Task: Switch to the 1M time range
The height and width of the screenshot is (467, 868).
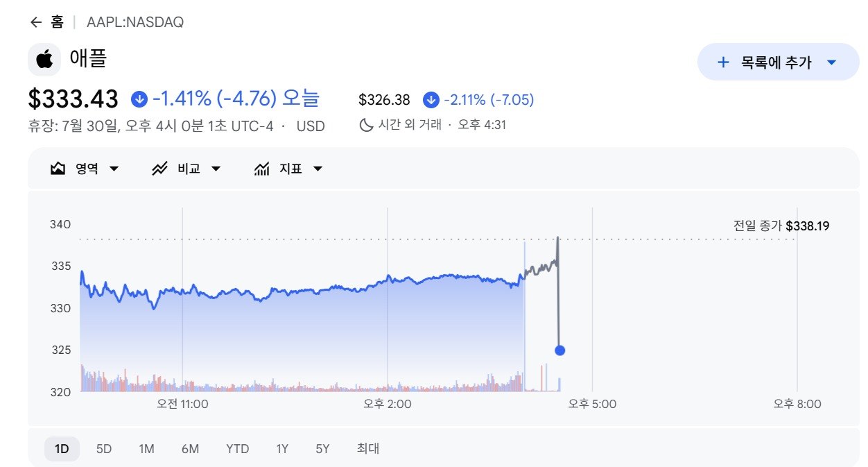Action: (x=146, y=448)
